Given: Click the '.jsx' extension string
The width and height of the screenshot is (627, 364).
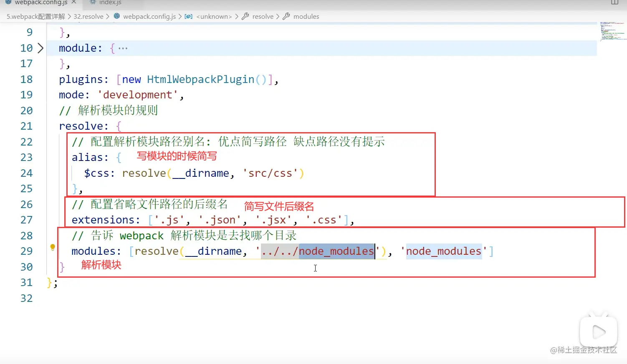Looking at the screenshot, I should point(274,220).
